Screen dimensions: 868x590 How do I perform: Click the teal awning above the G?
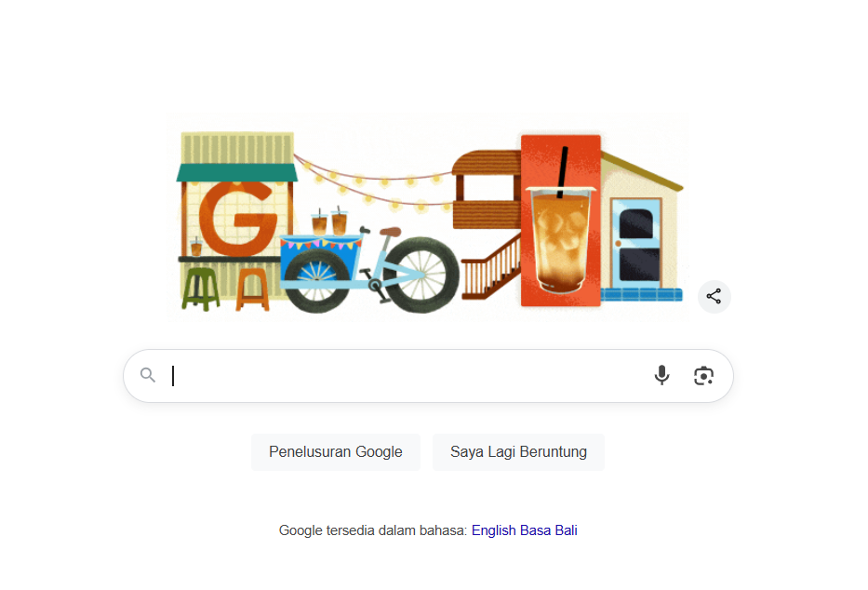tap(237, 173)
